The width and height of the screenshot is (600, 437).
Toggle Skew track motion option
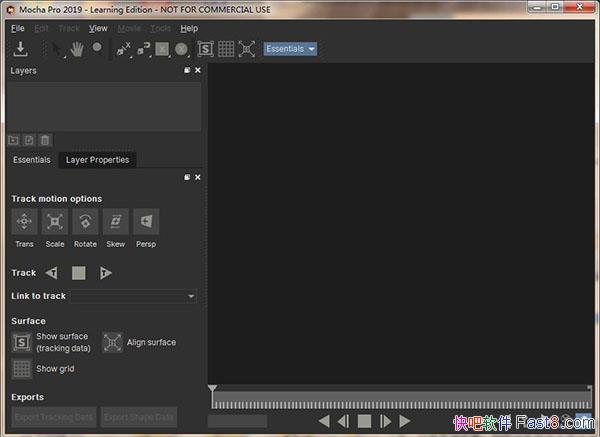116,221
